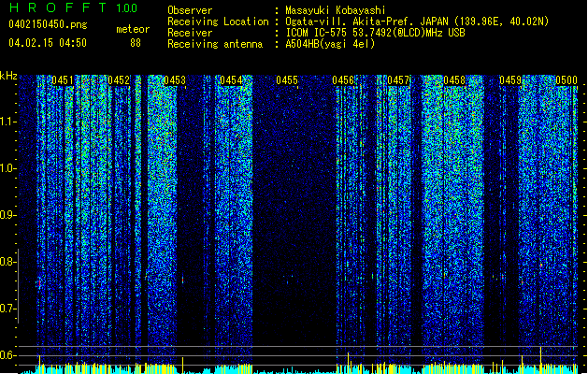This screenshot has height=374, width=588.
Task: Select the file name 0402150450.png
Action: point(48,24)
